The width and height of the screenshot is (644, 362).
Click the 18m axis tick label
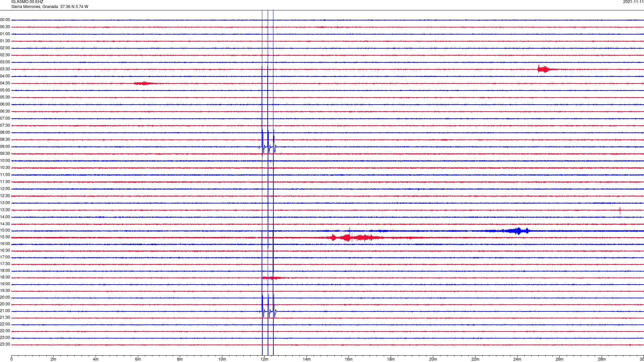391,359
